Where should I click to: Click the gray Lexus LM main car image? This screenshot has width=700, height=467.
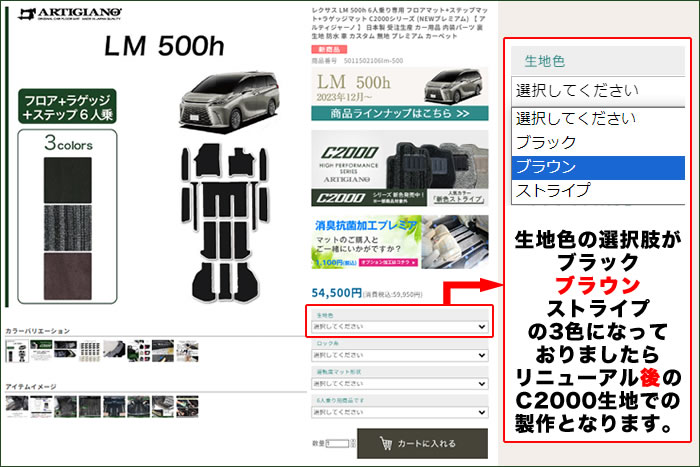point(229,102)
